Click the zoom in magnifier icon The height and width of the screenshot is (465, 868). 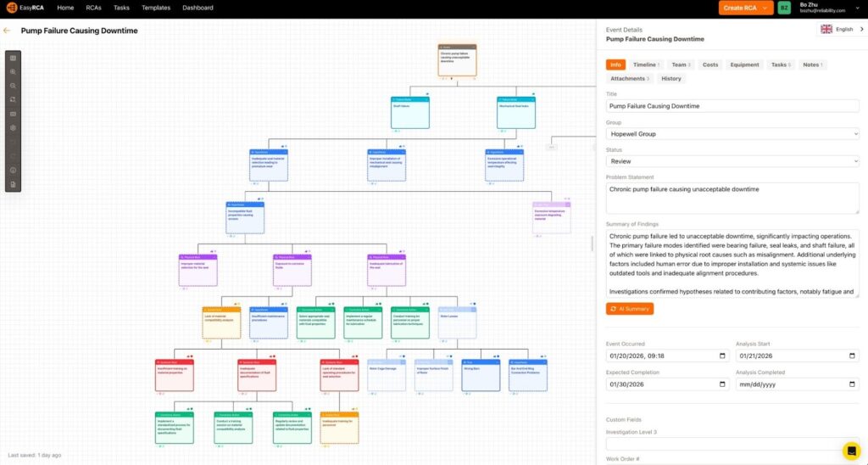click(x=13, y=72)
